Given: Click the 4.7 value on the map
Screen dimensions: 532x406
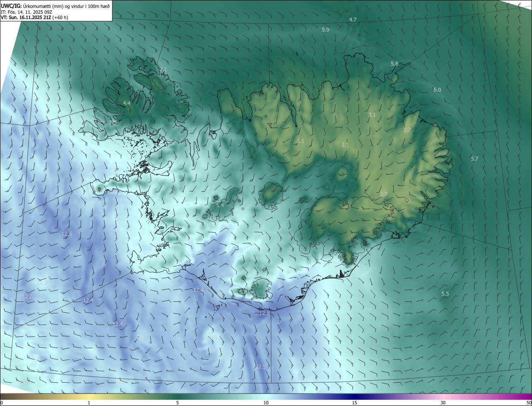Looking at the screenshot, I should point(353,20).
